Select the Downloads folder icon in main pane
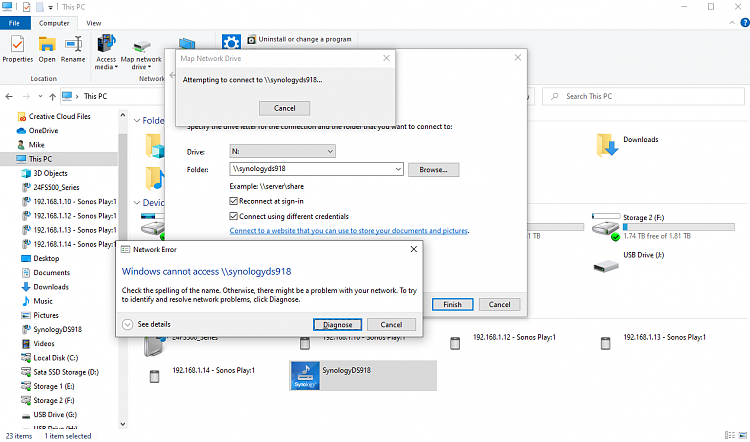The height and width of the screenshot is (442, 750). [607, 145]
